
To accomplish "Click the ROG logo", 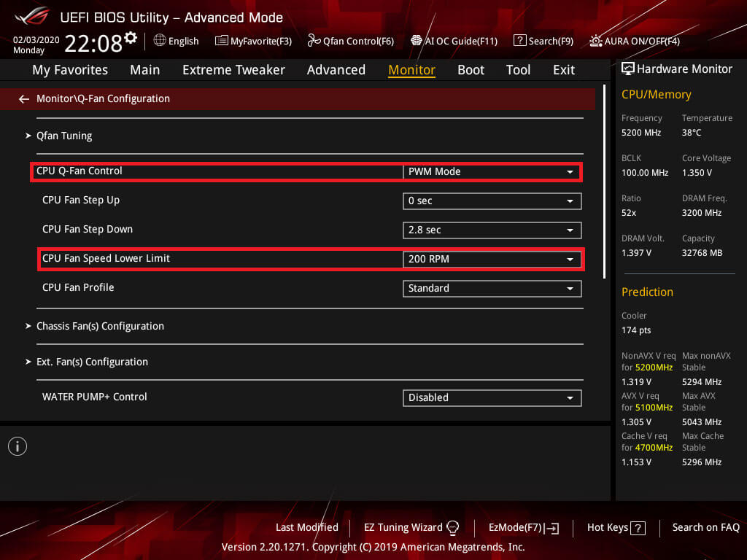I will tap(32, 16).
